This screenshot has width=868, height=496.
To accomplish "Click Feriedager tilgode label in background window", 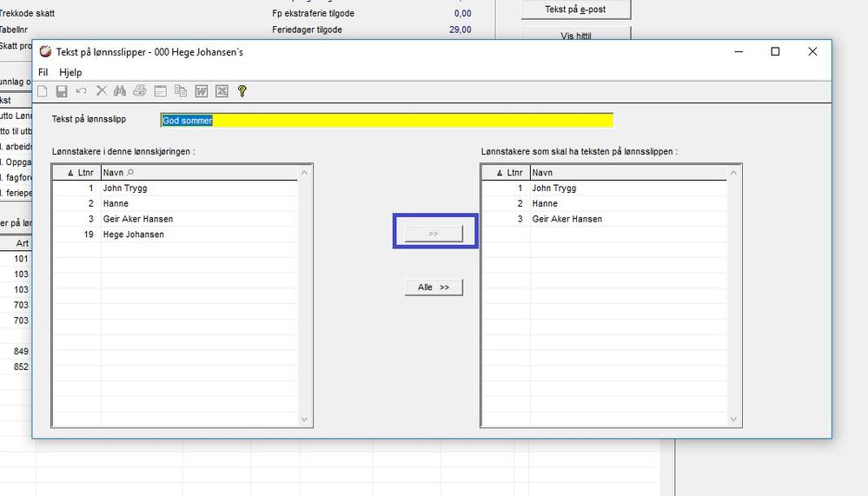I will coord(307,30).
